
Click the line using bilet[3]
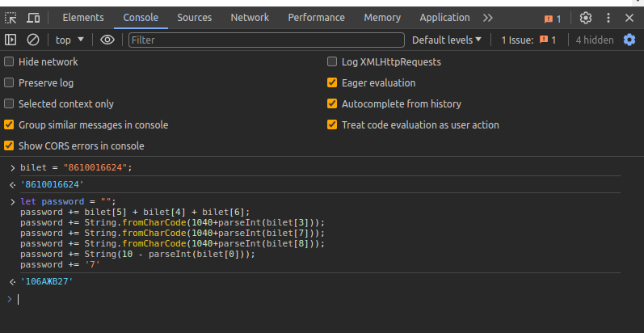click(172, 222)
